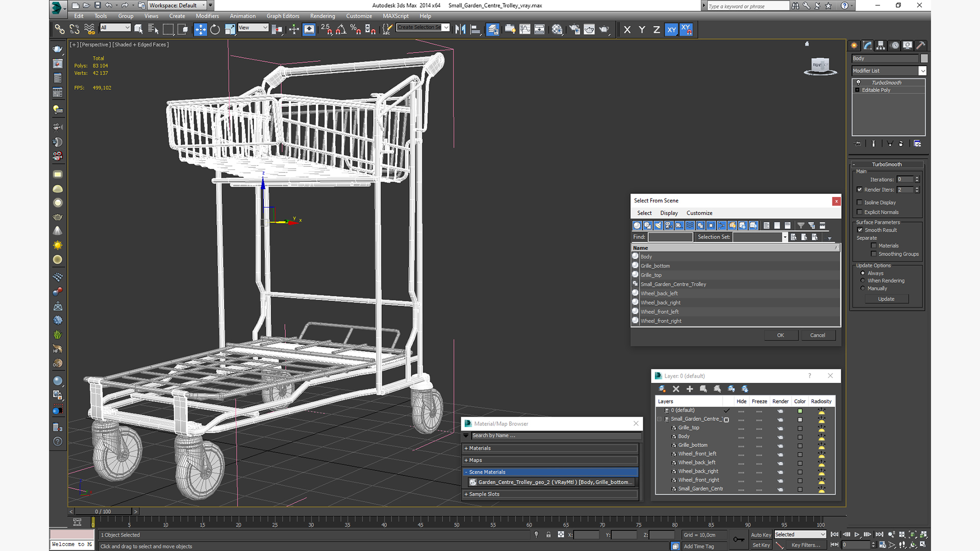Open the Display menu in Select From Scene

pos(669,213)
